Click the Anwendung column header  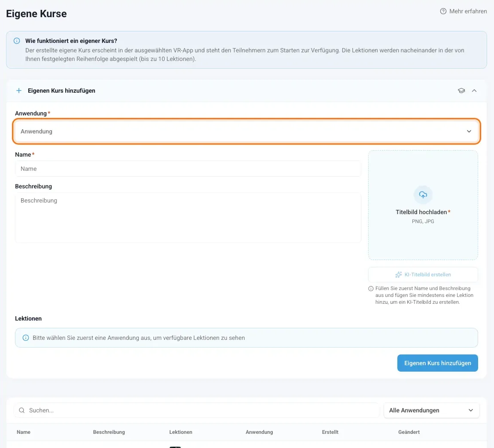tap(259, 432)
